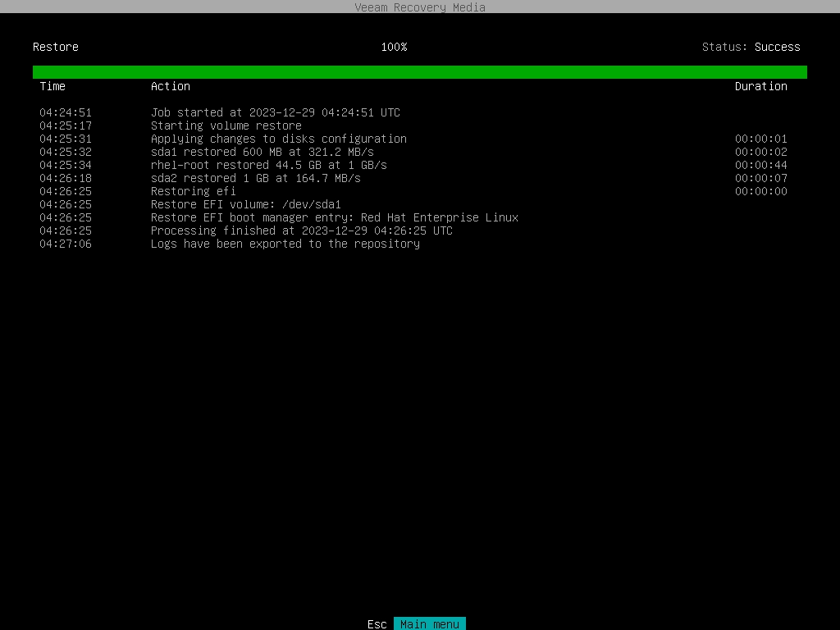Screen dimensions: 840x630
Task: Click the Veeam Recovery Media title bar
Action: [420, 7]
